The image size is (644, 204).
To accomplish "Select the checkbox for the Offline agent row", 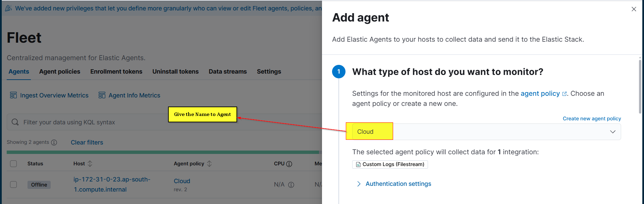I will [x=13, y=185].
